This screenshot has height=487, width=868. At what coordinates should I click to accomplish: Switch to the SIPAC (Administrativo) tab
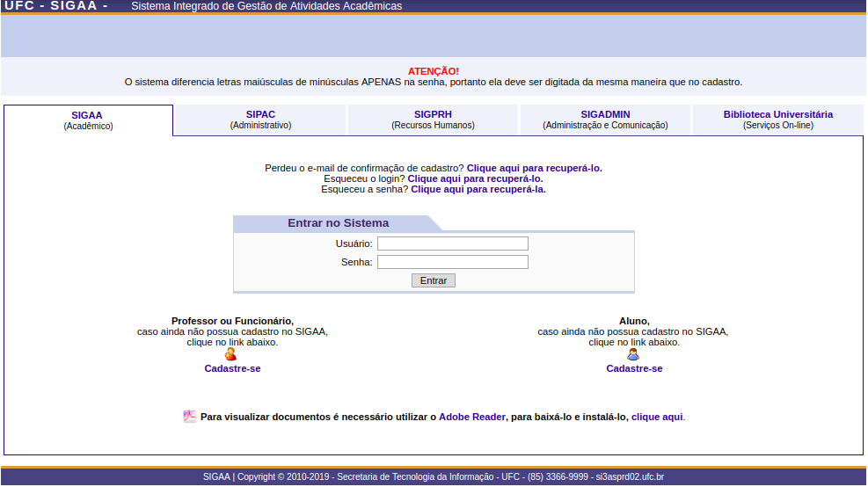pos(260,120)
